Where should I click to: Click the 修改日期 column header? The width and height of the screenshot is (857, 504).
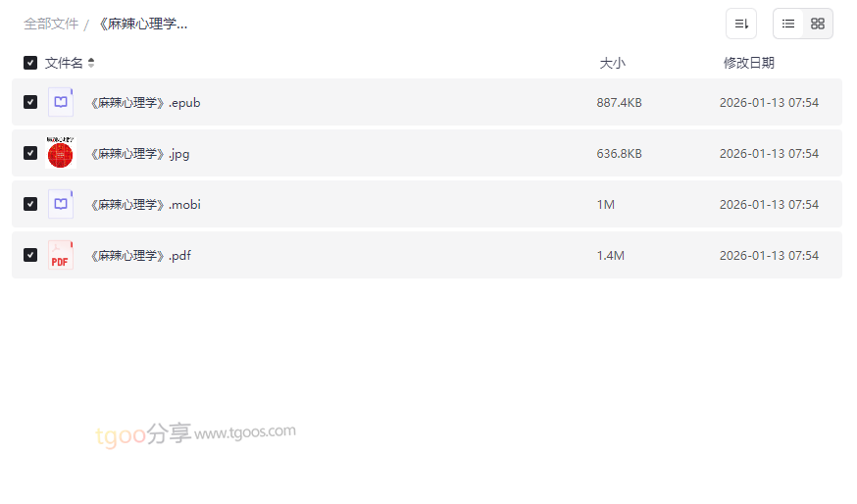click(748, 63)
